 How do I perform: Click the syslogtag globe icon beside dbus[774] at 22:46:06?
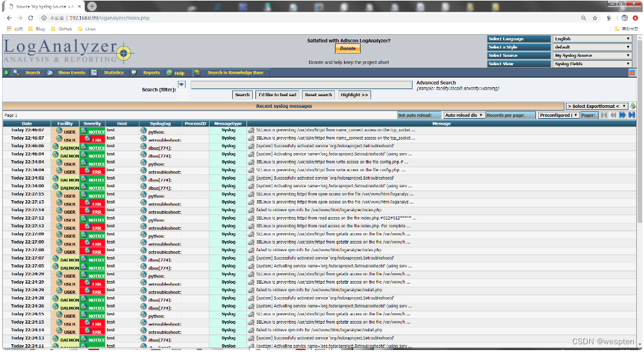click(x=144, y=147)
